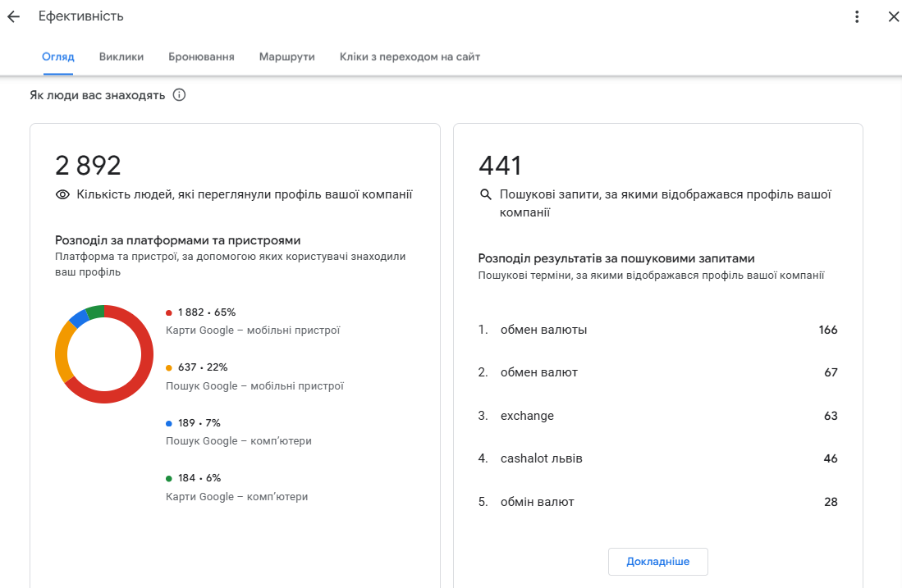Click the orange legend dot for 637
The image size is (902, 588).
(x=169, y=367)
